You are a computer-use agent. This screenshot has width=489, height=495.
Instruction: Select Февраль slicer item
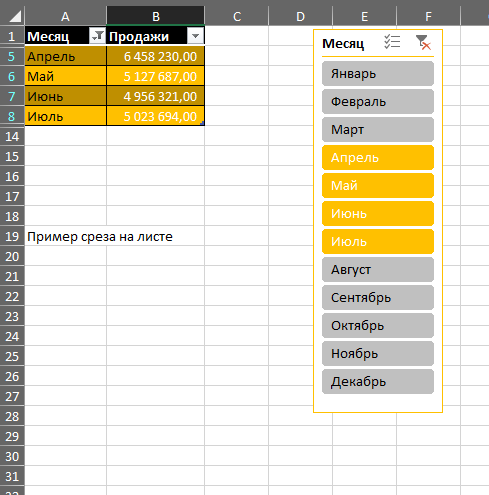point(378,101)
